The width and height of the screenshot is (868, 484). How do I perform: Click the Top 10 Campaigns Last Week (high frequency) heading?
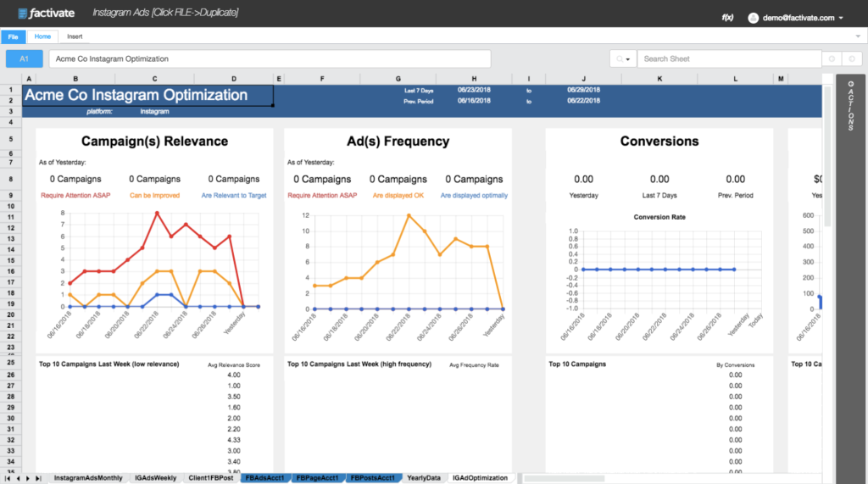(x=359, y=364)
